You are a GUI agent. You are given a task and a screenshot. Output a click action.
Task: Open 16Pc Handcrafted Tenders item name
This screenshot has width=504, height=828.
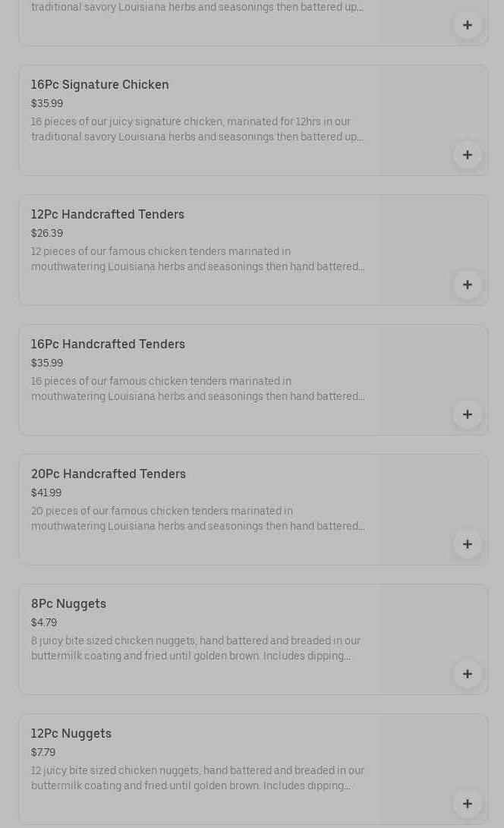(108, 344)
